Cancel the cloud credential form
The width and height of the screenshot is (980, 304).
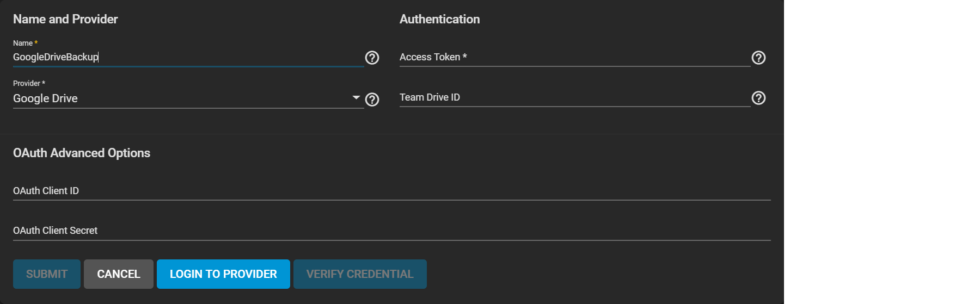[119, 274]
